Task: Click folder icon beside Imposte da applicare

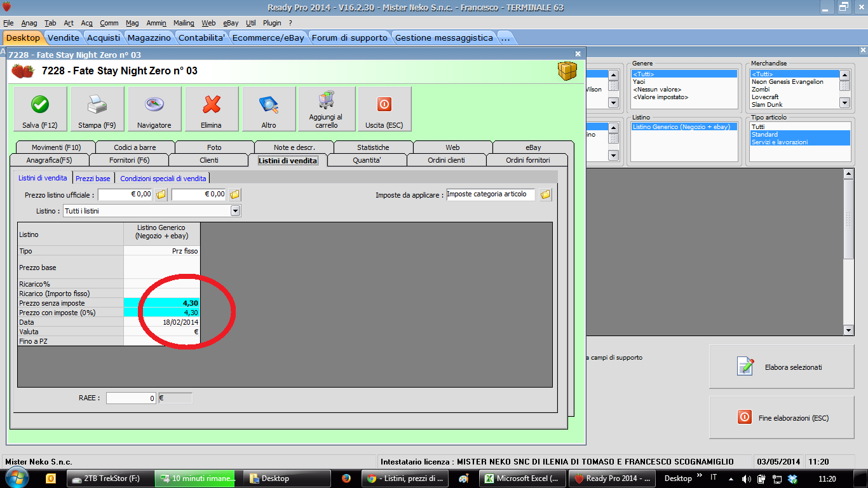Action: click(545, 194)
